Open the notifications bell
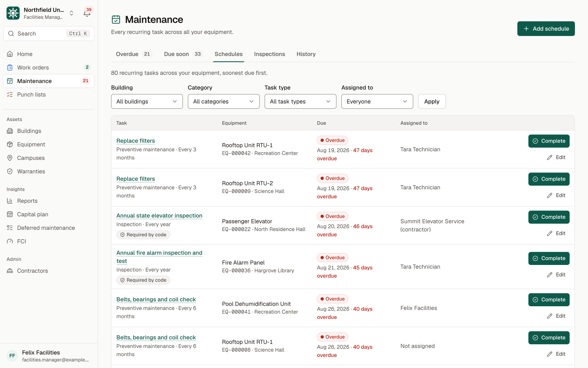The image size is (588, 368). 87,13
